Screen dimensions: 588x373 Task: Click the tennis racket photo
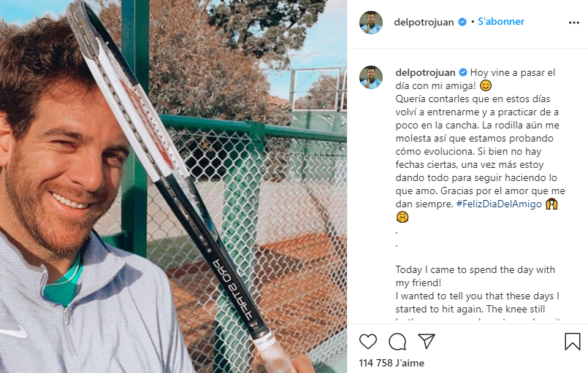click(x=173, y=186)
